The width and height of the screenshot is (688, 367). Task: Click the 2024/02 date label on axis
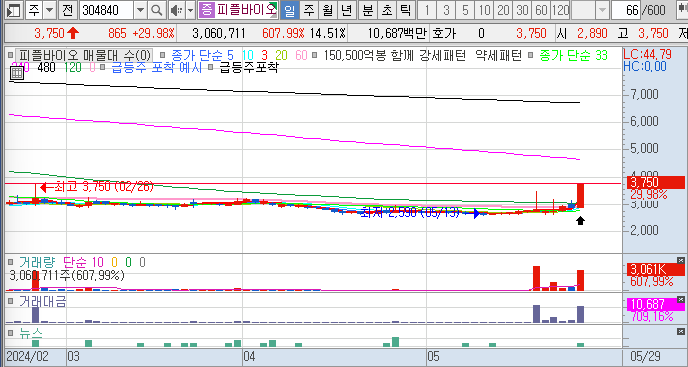27,356
